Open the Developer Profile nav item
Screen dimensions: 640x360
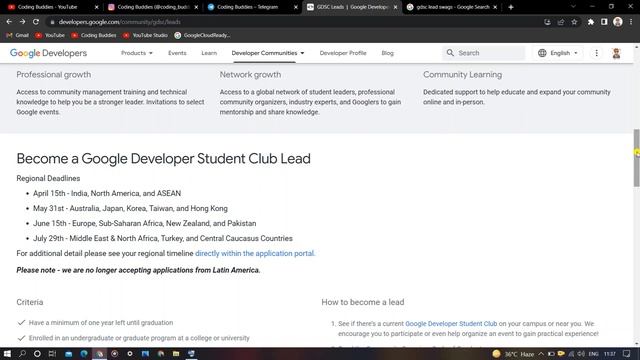tap(343, 53)
